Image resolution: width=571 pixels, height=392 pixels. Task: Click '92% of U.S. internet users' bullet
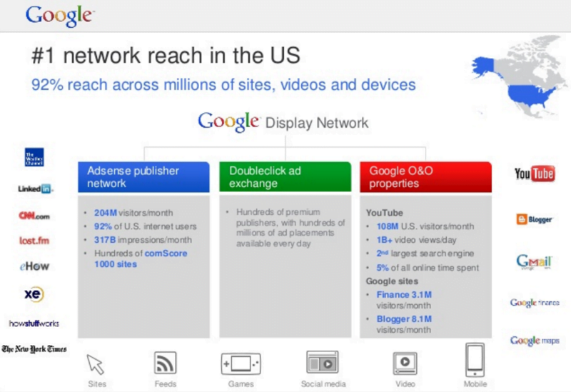[x=146, y=226]
